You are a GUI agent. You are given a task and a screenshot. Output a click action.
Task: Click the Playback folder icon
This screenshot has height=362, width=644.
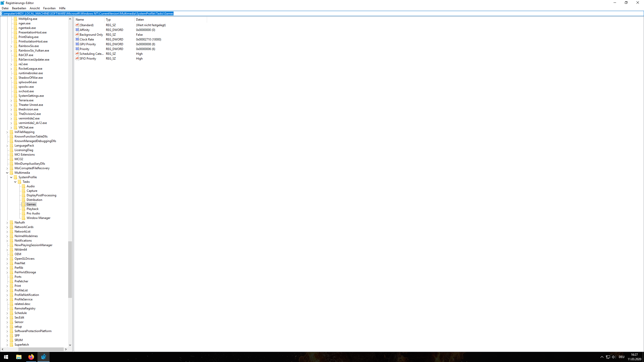24,209
